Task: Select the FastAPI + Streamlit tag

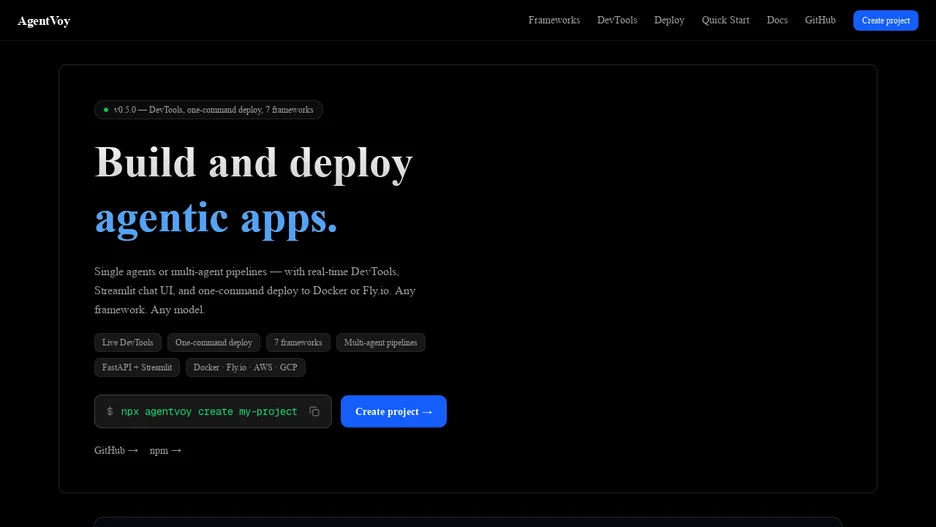Action: pos(137,367)
